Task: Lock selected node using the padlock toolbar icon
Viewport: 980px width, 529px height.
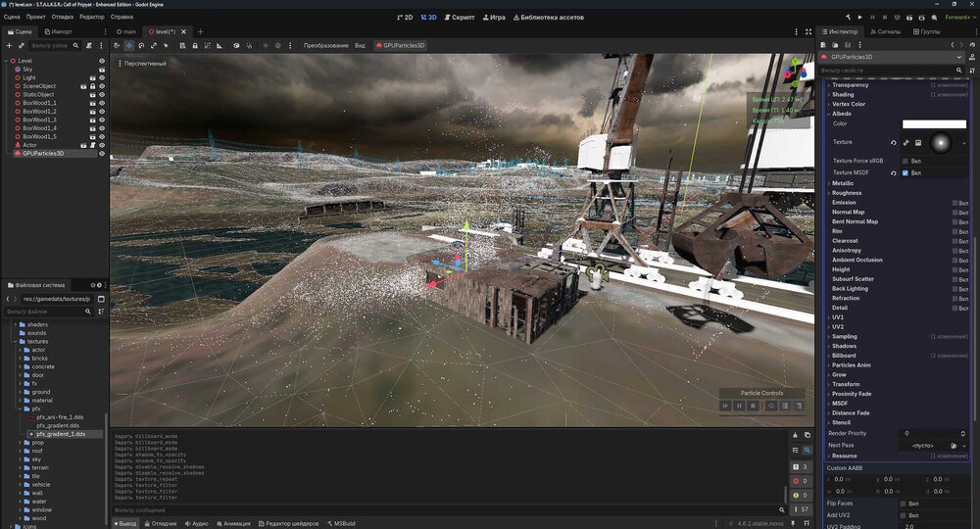Action: click(x=195, y=46)
